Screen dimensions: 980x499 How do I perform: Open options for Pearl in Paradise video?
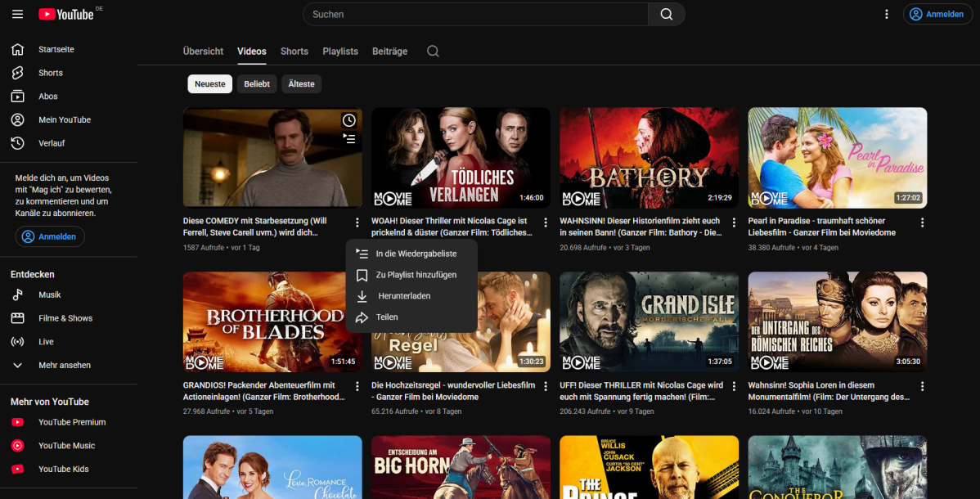pos(922,223)
